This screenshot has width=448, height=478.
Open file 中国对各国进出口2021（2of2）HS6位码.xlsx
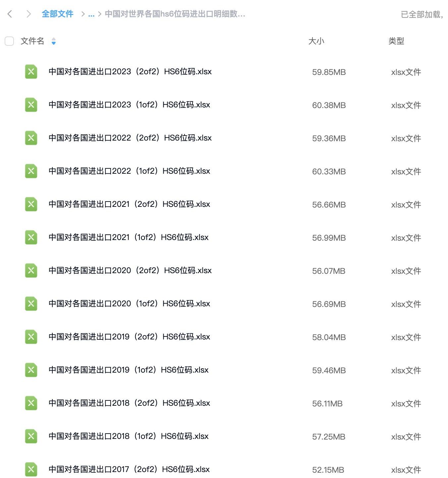pos(129,204)
